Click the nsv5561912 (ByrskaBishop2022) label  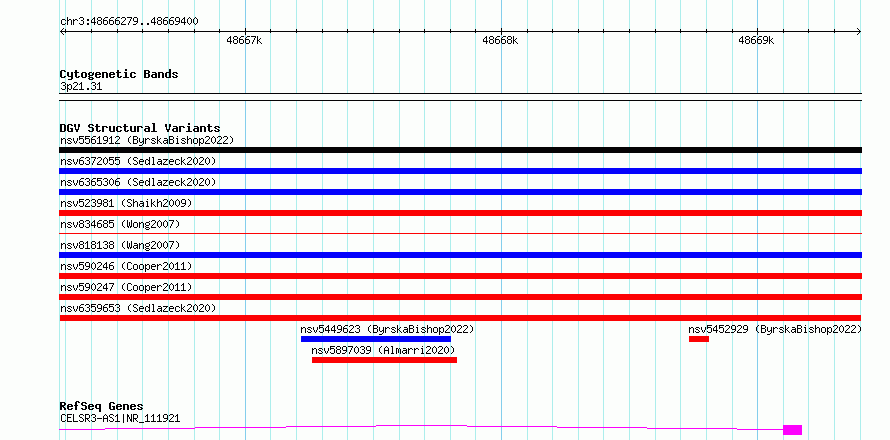(x=147, y=140)
